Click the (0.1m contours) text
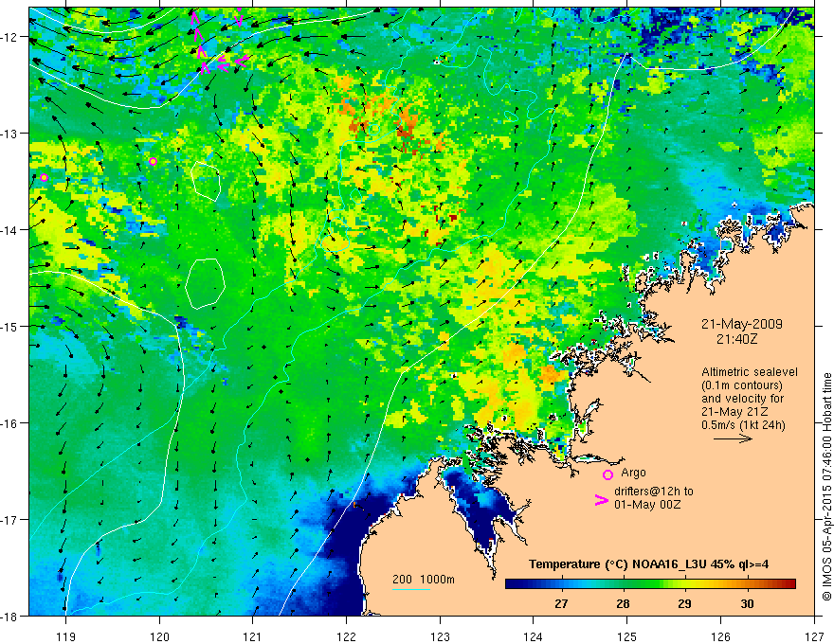 coord(742,385)
